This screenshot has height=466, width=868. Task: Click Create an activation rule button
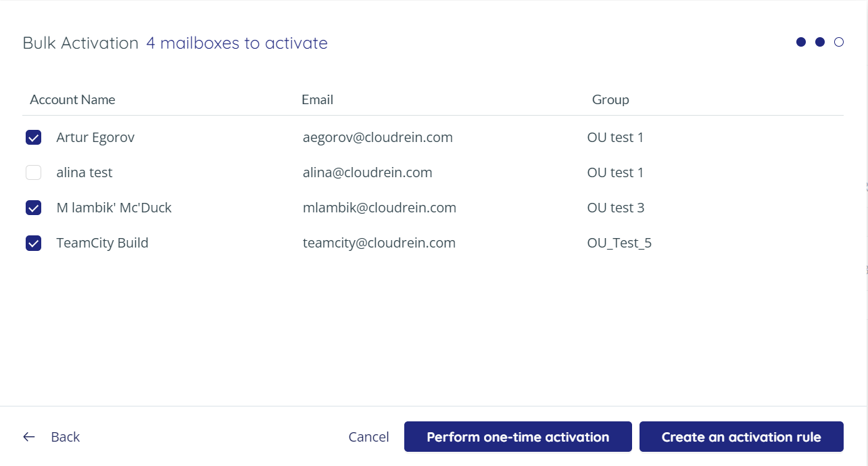(x=742, y=437)
